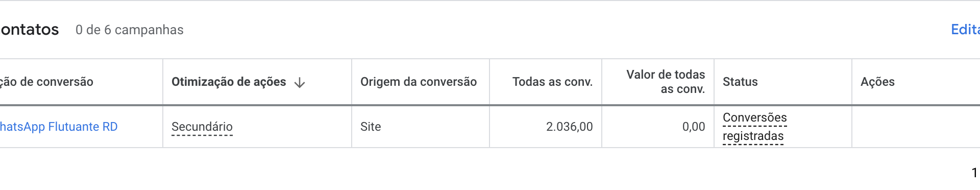Select the ação de conversão column header
This screenshot has height=190, width=980.
46,82
